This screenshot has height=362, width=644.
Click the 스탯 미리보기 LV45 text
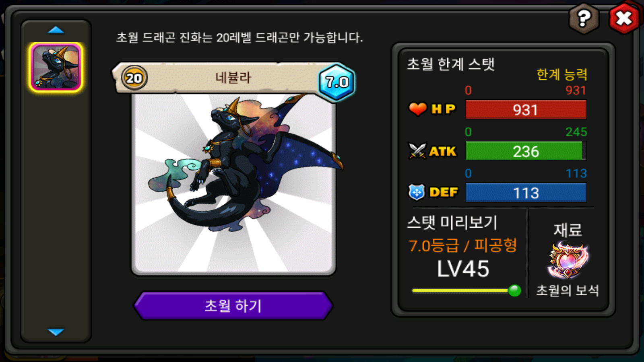tap(463, 269)
